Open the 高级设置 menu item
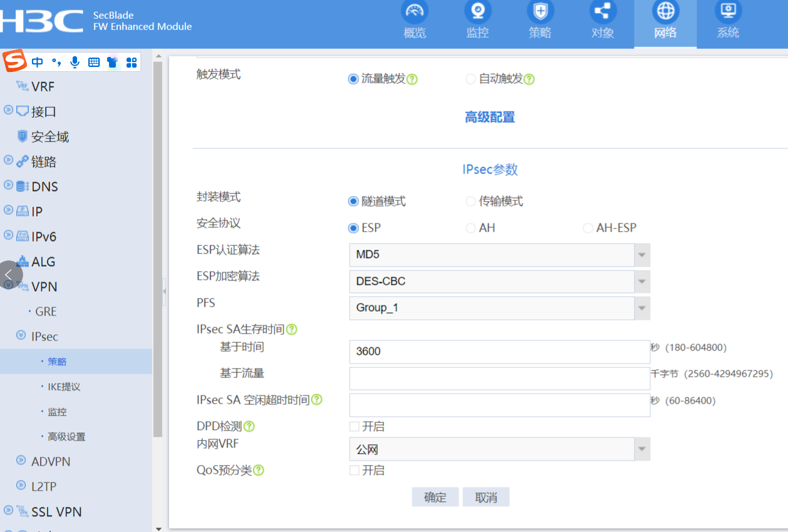Screen dimensions: 788x532 pos(66,437)
